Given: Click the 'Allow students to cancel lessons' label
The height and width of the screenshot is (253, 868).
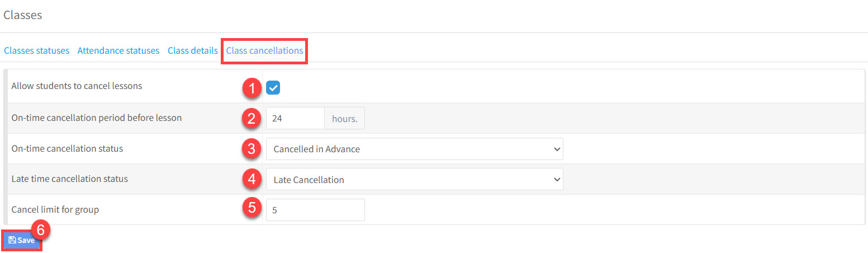Looking at the screenshot, I should pos(77,86).
